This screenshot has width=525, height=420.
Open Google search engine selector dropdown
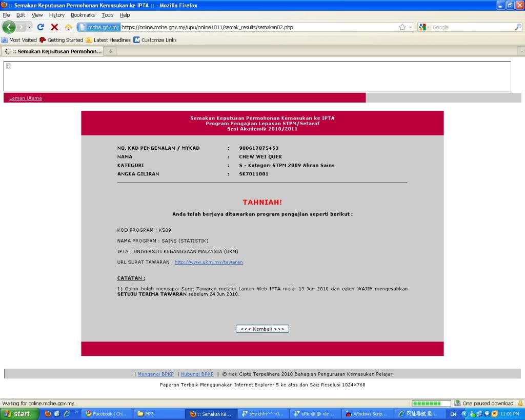(425, 27)
